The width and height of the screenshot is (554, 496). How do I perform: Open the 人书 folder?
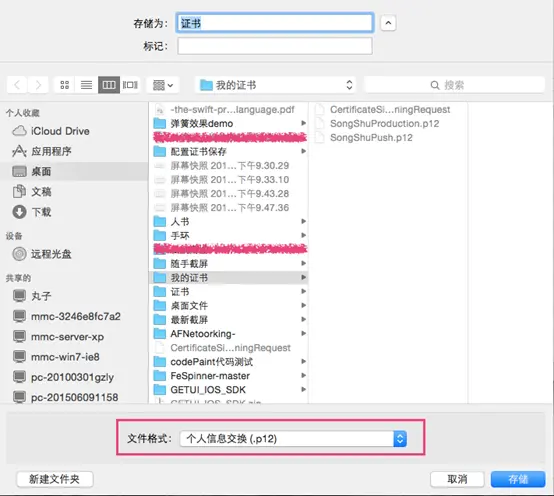[229, 222]
